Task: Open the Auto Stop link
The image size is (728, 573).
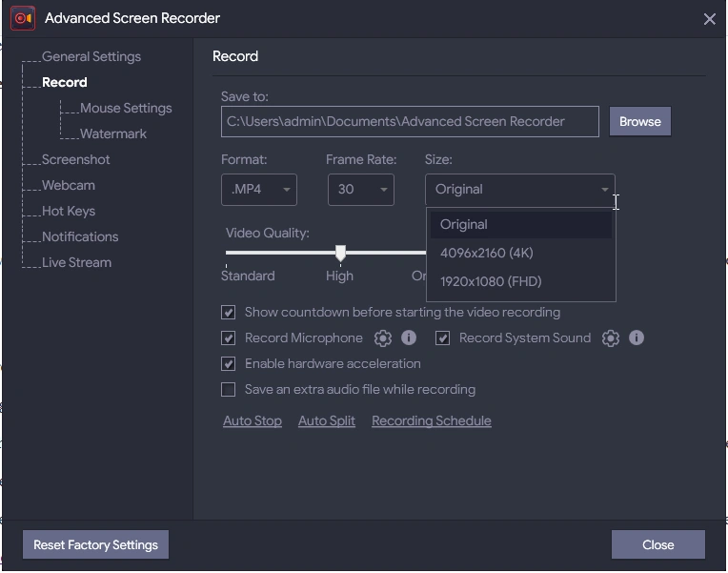Action: [253, 421]
